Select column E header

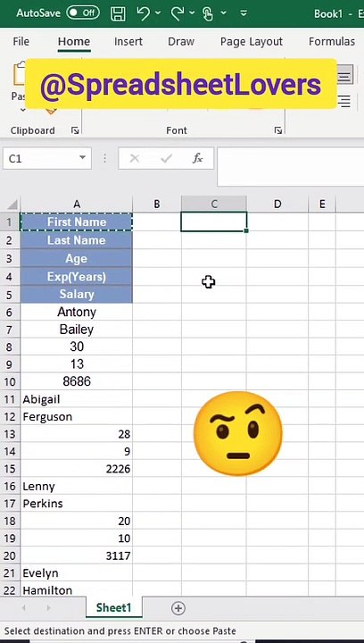coord(322,204)
